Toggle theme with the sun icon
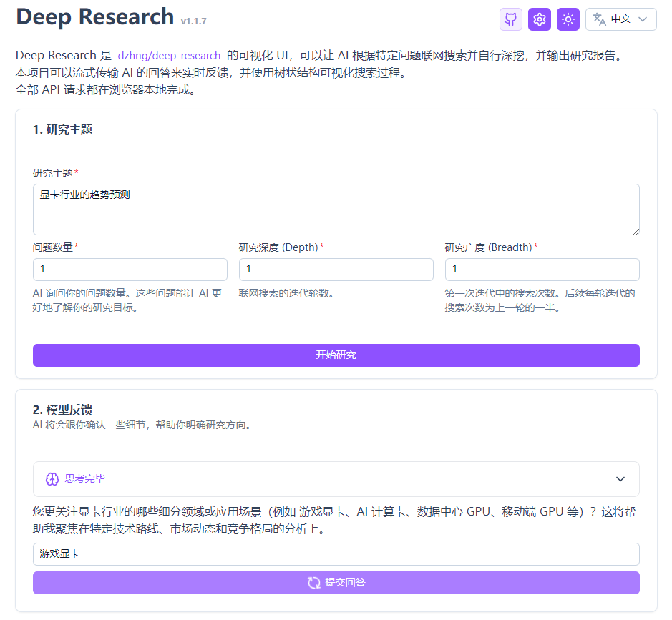The image size is (672, 620). [x=568, y=19]
